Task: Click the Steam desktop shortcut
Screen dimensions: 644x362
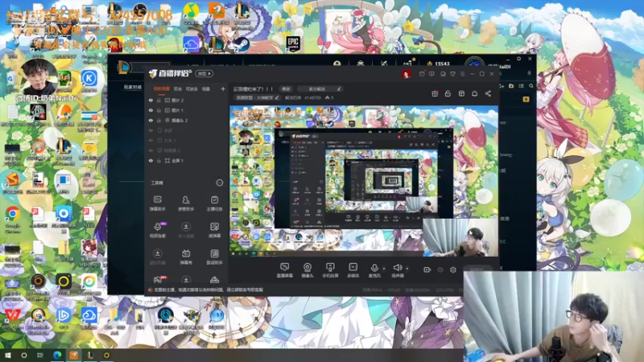Action: pyautogui.click(x=242, y=44)
